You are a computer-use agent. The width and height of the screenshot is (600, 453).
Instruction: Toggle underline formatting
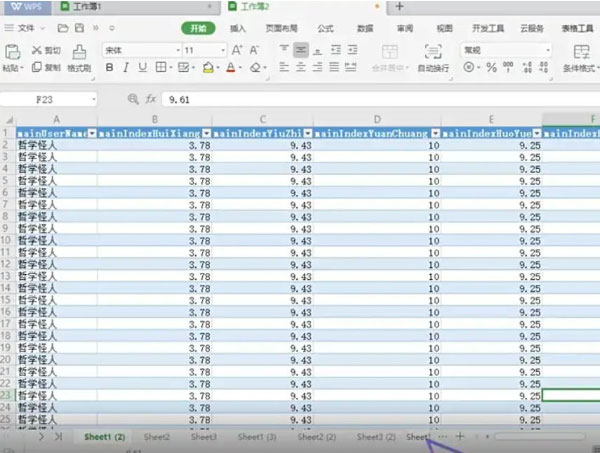tap(143, 68)
